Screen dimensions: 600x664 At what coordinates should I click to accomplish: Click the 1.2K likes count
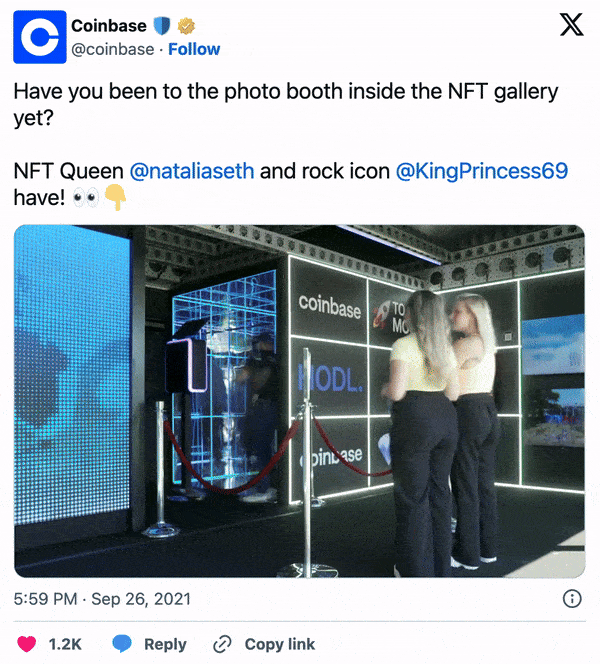tap(65, 644)
